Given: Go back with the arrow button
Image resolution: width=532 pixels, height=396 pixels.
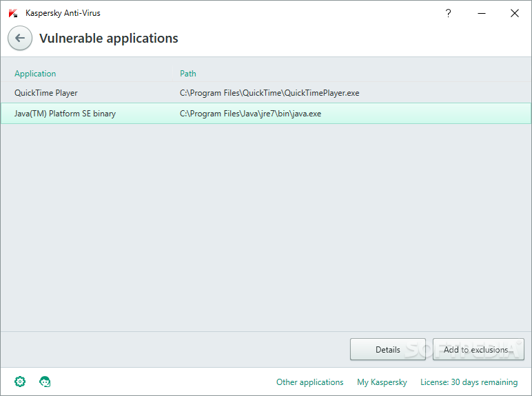Looking at the screenshot, I should pos(20,38).
